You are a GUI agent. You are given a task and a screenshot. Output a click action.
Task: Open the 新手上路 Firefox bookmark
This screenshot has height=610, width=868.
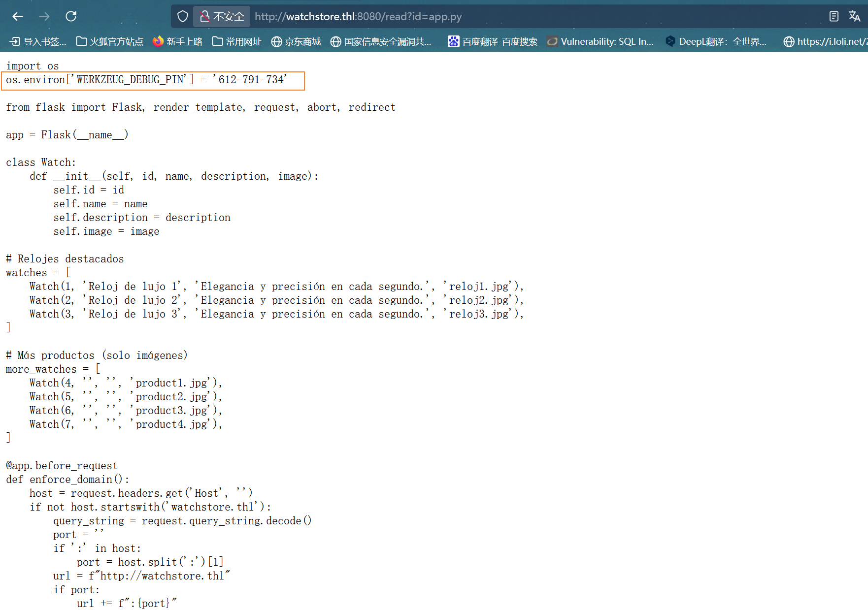tap(177, 42)
